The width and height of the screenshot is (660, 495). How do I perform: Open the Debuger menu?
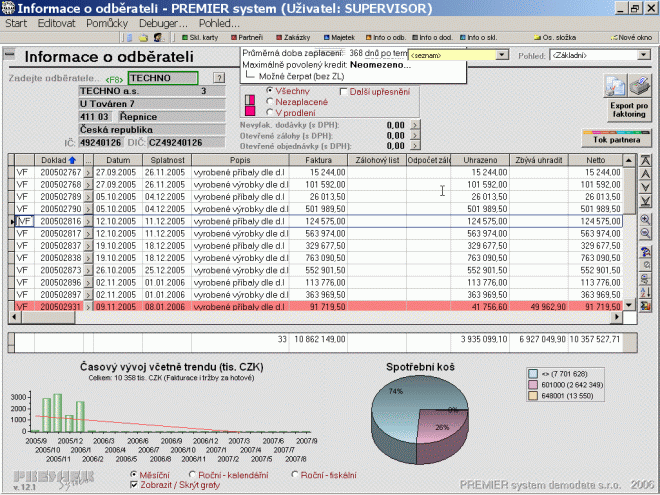(x=163, y=24)
